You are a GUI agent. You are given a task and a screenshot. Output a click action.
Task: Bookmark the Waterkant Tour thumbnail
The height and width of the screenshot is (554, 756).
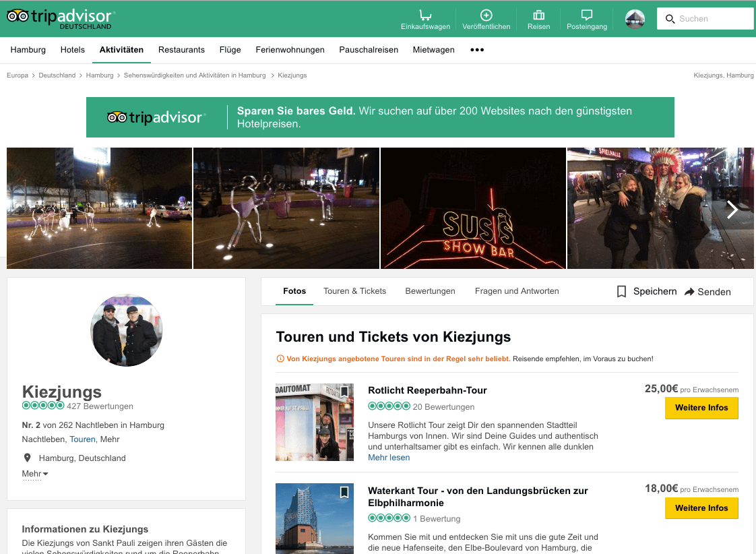coord(344,492)
